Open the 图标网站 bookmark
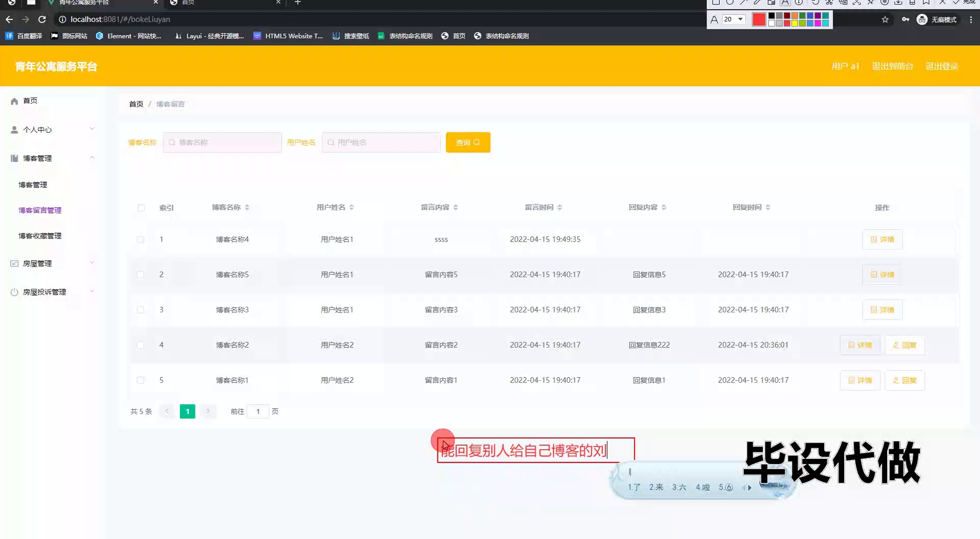The height and width of the screenshot is (539, 980). tap(69, 36)
